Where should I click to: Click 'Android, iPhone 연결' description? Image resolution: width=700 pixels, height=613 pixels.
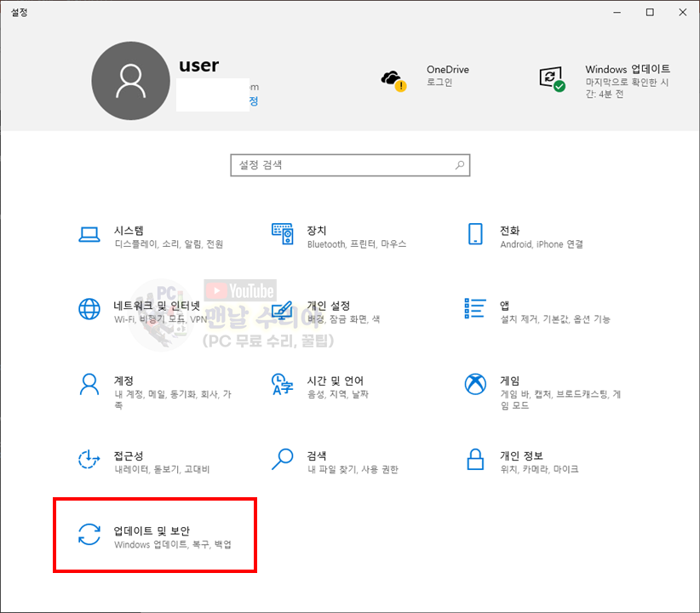tap(542, 244)
